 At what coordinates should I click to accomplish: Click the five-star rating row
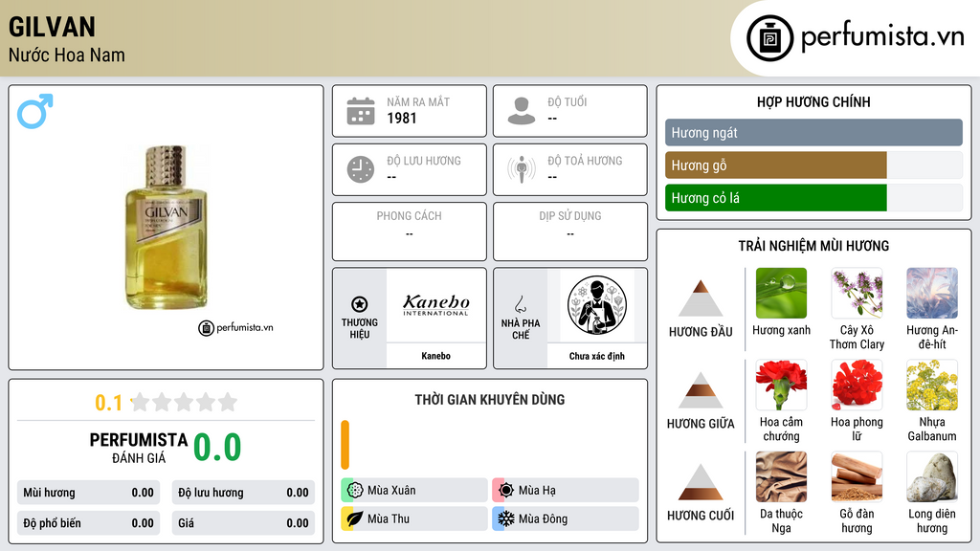coord(184,402)
